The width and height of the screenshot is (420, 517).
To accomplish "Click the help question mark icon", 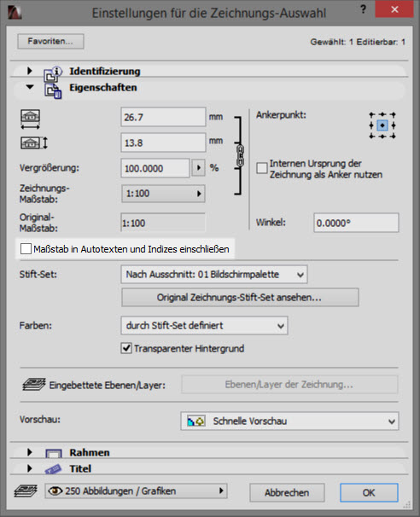I will coord(363,9).
